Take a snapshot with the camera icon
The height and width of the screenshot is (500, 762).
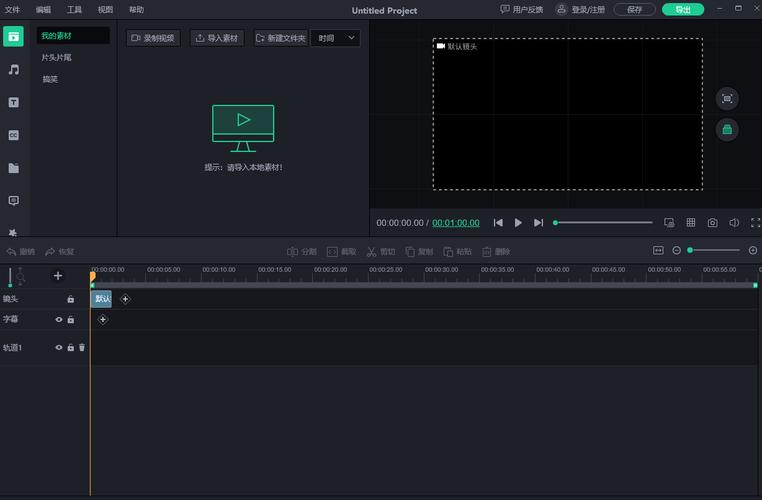(x=712, y=223)
